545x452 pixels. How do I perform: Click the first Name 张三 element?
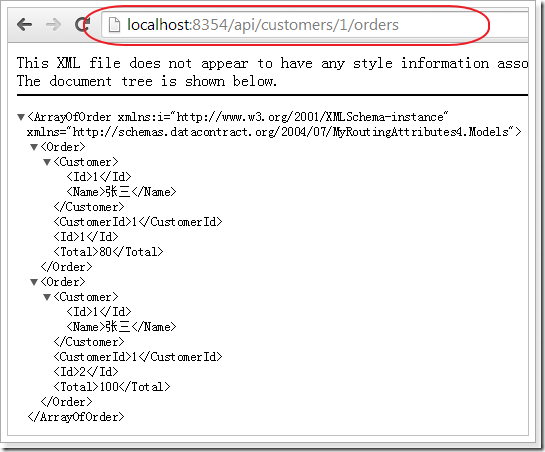tap(121, 192)
